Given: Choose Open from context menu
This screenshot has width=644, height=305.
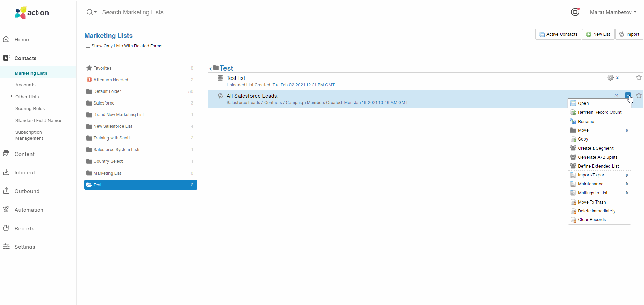Looking at the screenshot, I should 599,103.
